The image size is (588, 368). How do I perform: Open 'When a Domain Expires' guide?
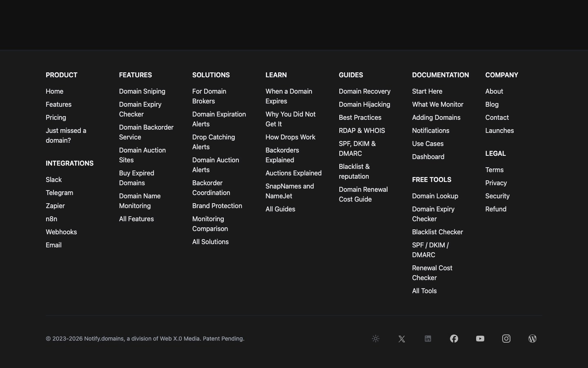289,96
